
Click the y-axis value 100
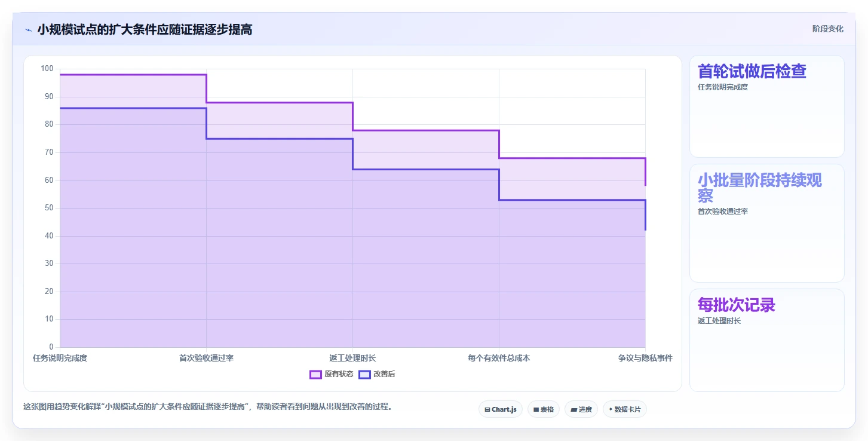[47, 69]
